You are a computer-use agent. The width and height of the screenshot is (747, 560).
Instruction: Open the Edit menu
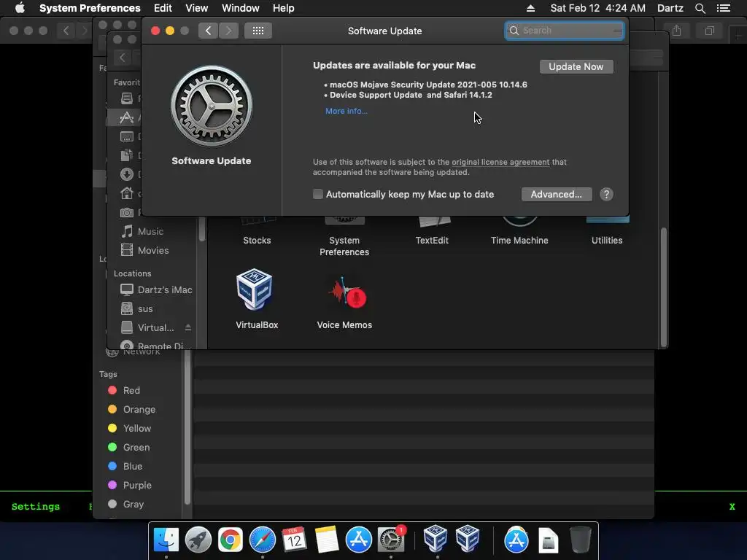click(163, 8)
